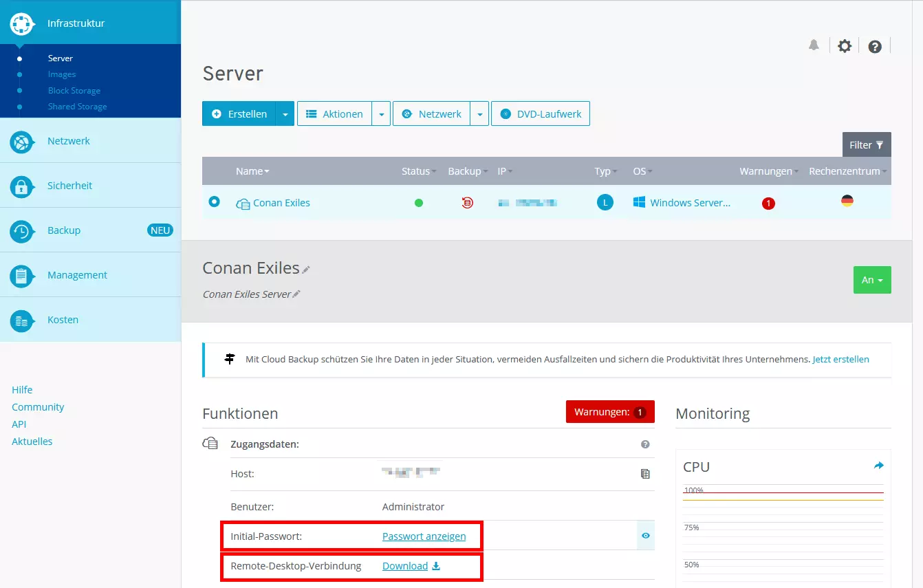This screenshot has height=588, width=923.
Task: Sort the table by IP column
Action: click(506, 171)
